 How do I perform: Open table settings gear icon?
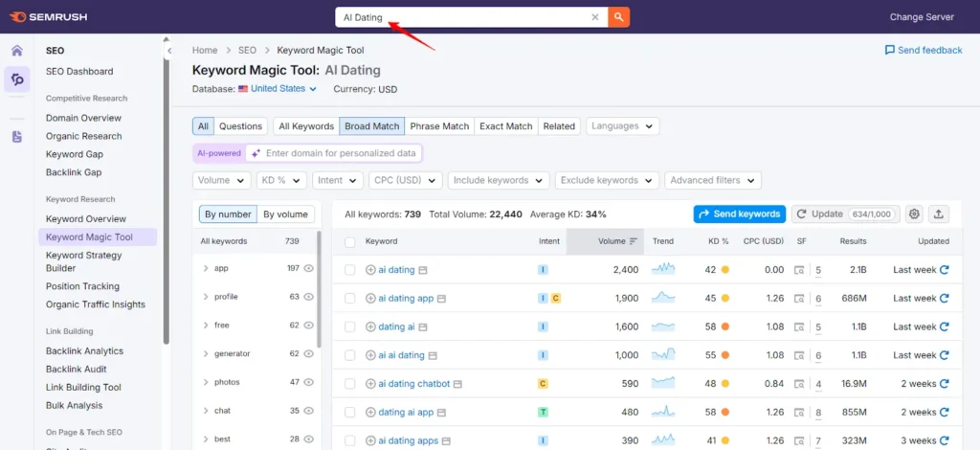[914, 214]
